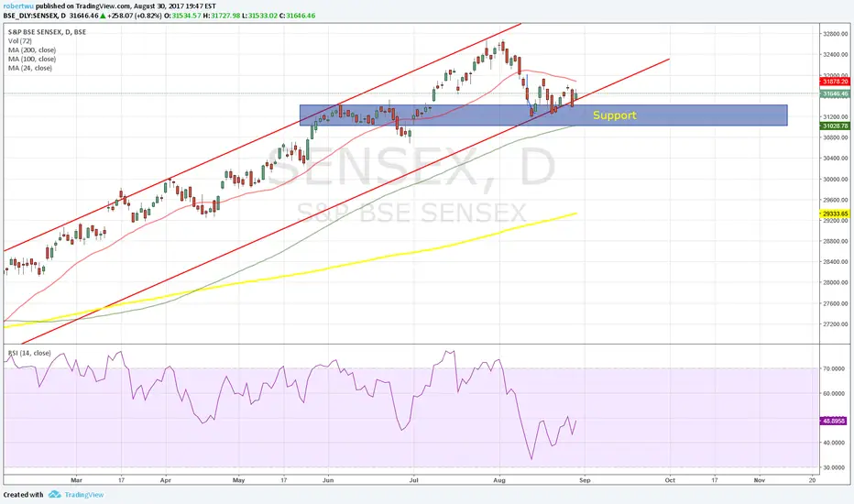
Task: Click the Apr label on time axis
Action: pyautogui.click(x=166, y=480)
